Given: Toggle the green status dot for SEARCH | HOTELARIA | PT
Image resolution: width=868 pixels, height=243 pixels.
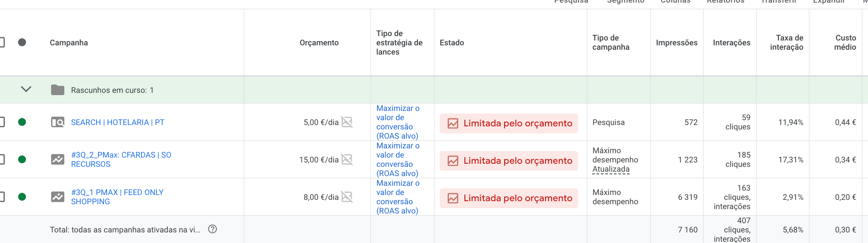Looking at the screenshot, I should click(x=22, y=122).
